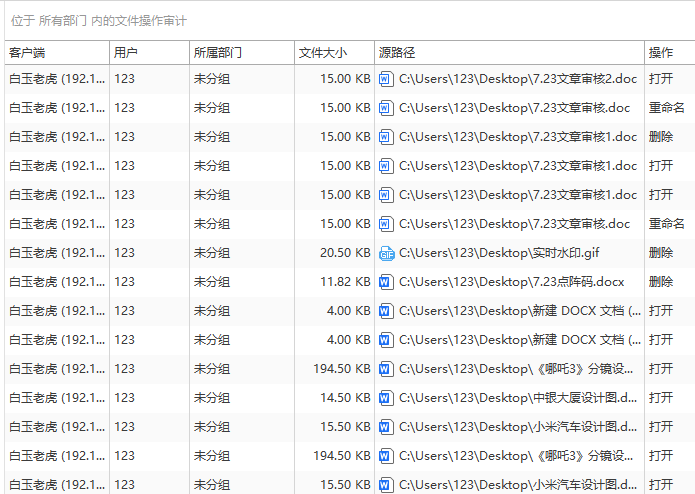Click 未分组 in the 7.23点阵码.docx row
The height and width of the screenshot is (494, 695).
pos(212,282)
